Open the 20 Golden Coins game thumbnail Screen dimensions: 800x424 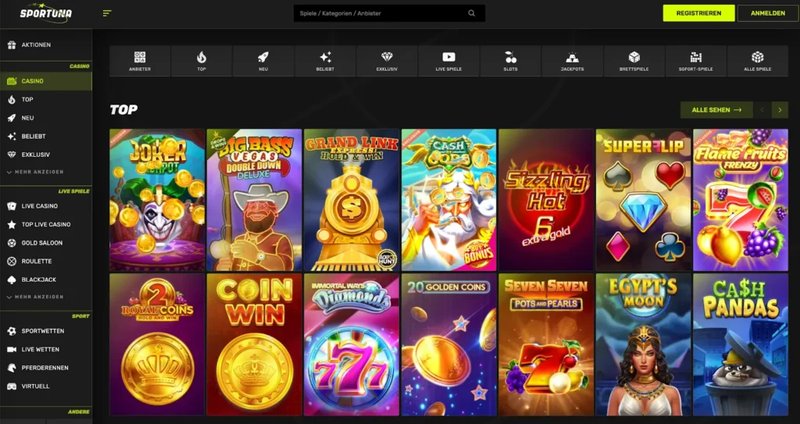point(449,344)
